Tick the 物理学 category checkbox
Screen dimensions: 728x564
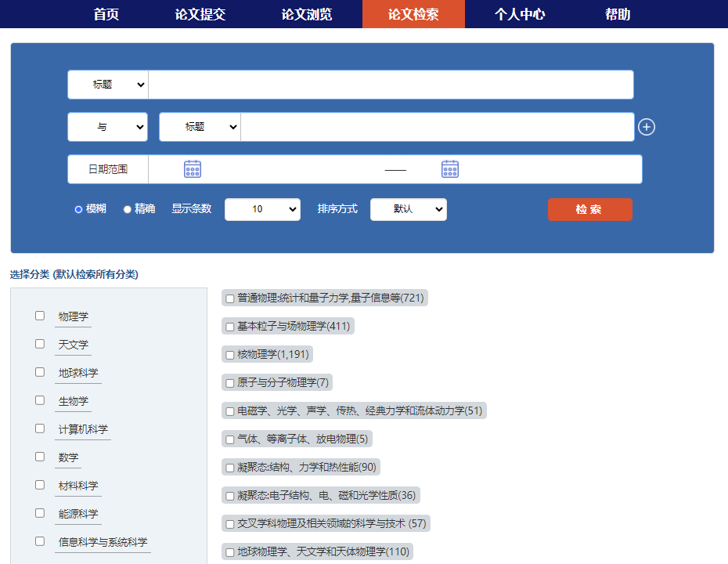click(40, 316)
